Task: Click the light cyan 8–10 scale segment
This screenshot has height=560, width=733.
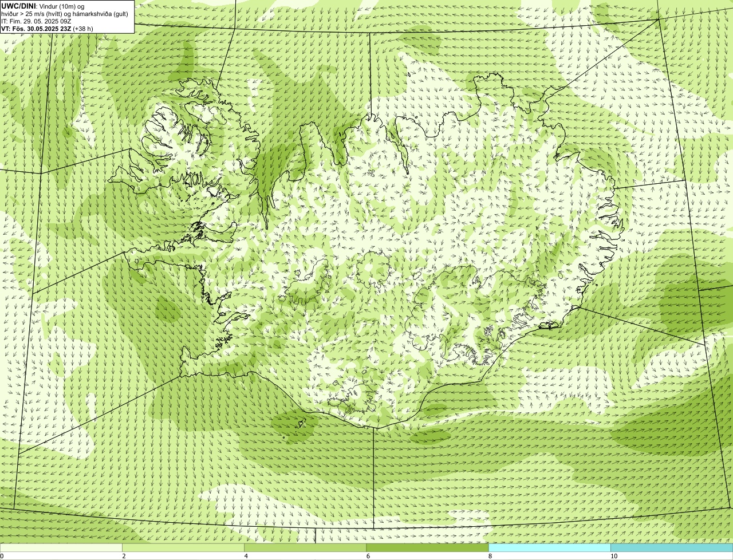Action: 549,548
